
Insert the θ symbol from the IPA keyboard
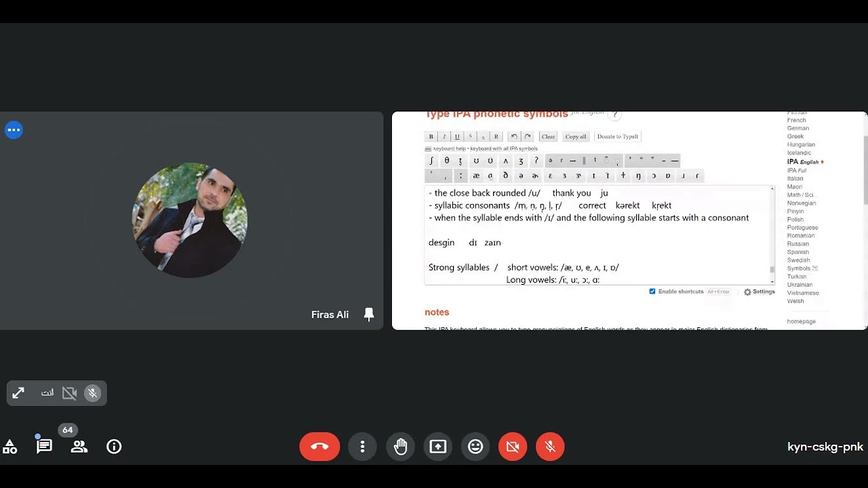(x=447, y=161)
